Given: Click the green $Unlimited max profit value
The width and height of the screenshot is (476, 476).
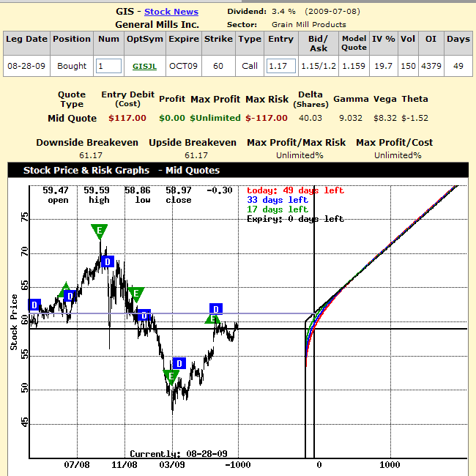Looking at the screenshot, I should (215, 118).
